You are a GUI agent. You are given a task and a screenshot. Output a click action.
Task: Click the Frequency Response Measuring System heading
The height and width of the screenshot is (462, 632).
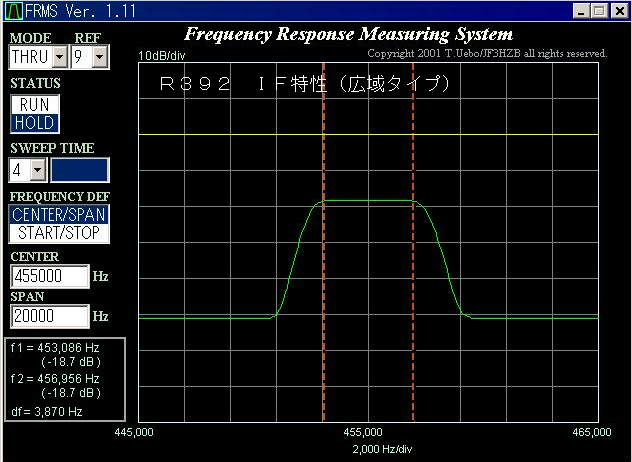349,35
